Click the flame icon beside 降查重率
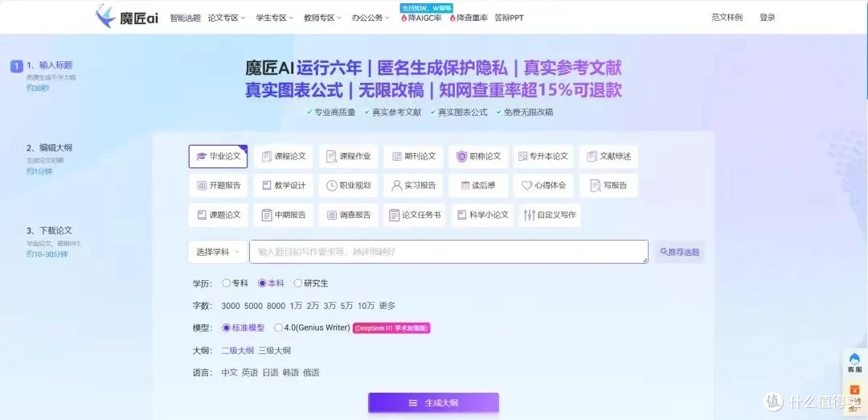Screen dimensions: 868x420 pos(452,18)
